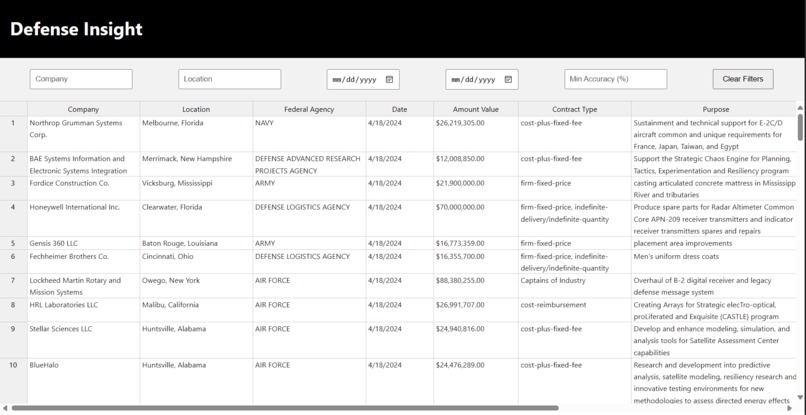Click $21,900,000.00 amount cell
This screenshot has height=415, width=806.
point(476,189)
